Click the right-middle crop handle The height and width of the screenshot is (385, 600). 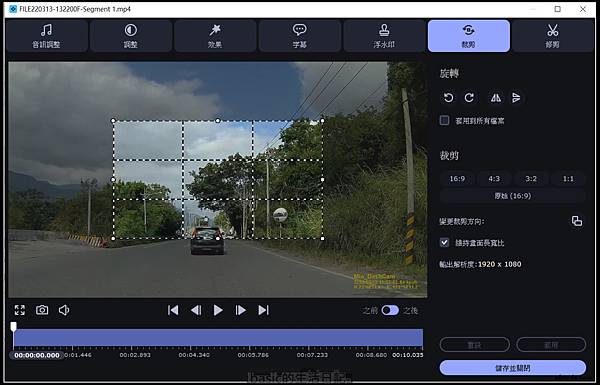(322, 179)
